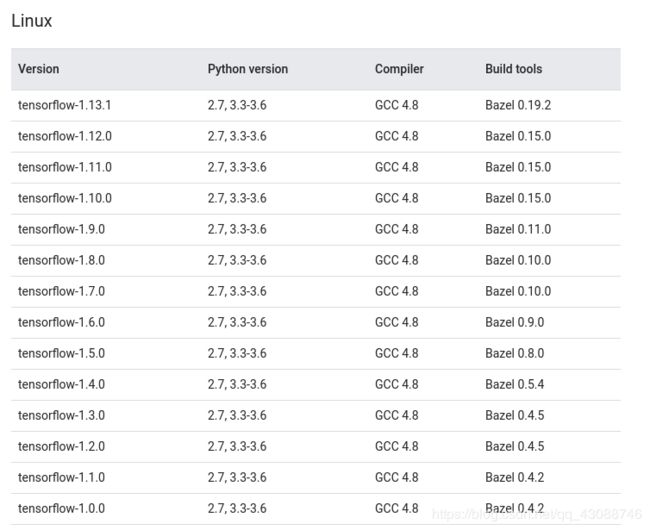Click the tensorflow-1.9.0 version text
The image size is (650, 530).
click(x=61, y=230)
